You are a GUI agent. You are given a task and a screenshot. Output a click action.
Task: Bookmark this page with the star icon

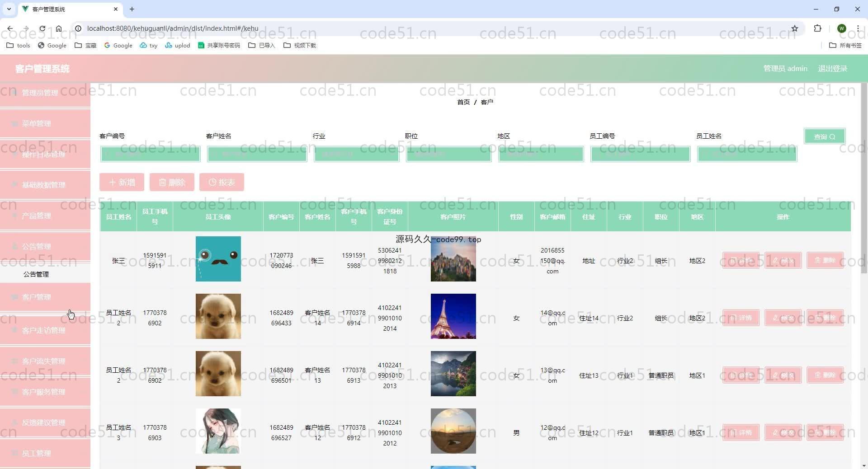795,28
